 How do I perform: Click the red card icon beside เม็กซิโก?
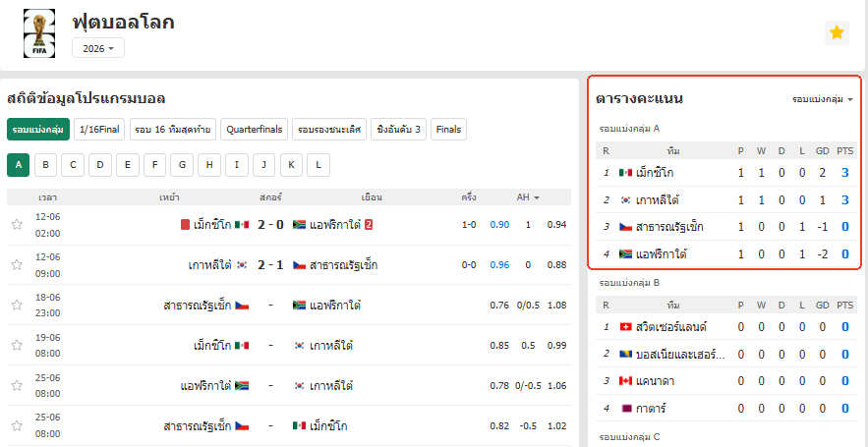coord(186,225)
